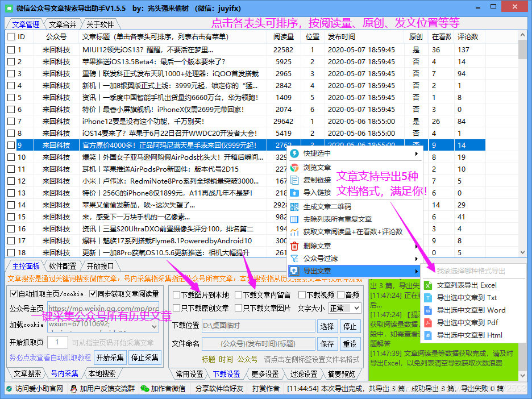Click the Pdf icon in the export submenu
Viewport: 532px width, 399px height.
[x=428, y=323]
